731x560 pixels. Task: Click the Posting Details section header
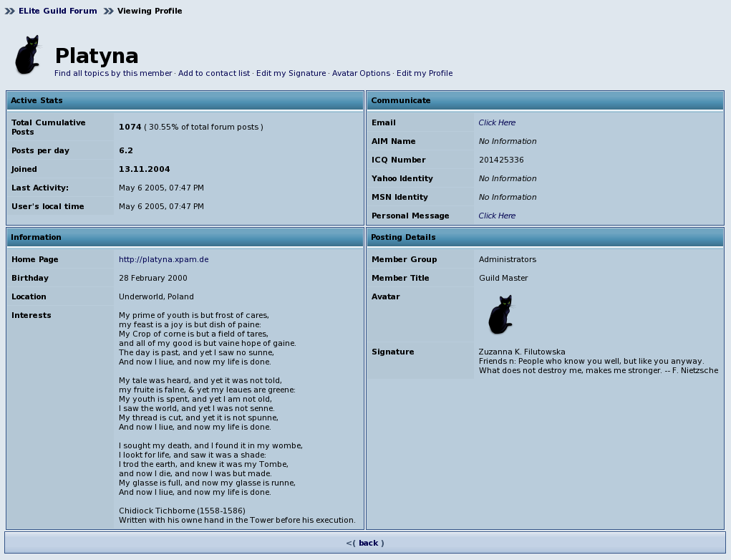point(546,237)
